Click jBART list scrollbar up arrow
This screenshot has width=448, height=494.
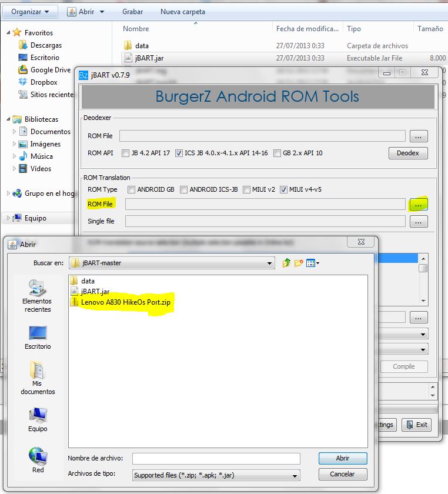point(423,258)
